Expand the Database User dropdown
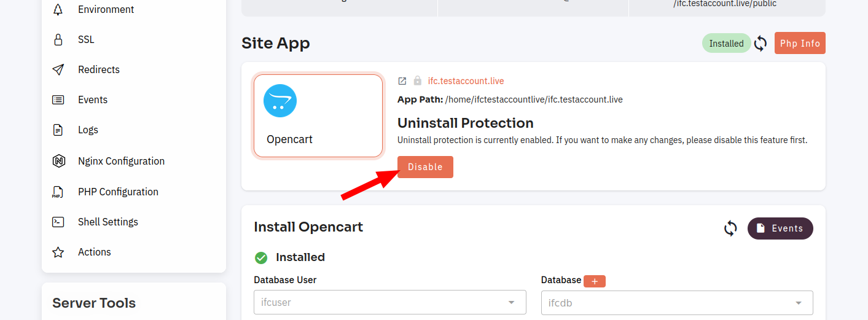 click(390, 302)
